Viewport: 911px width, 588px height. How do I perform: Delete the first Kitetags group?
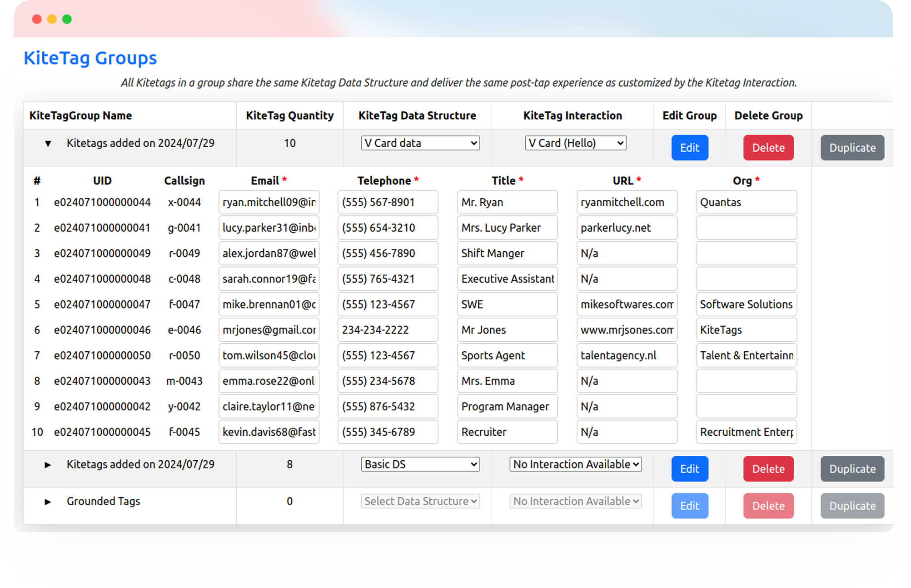coord(768,148)
